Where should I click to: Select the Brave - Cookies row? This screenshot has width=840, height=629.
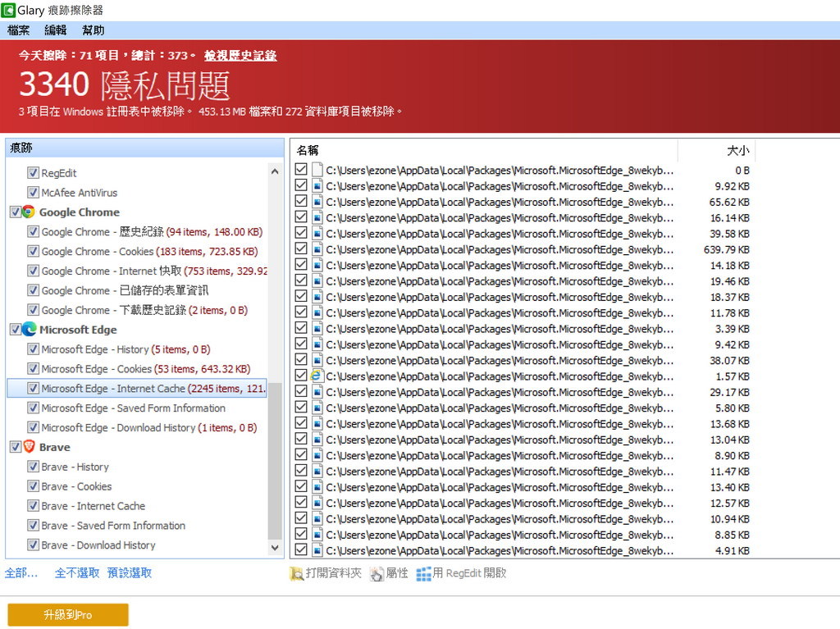point(76,486)
